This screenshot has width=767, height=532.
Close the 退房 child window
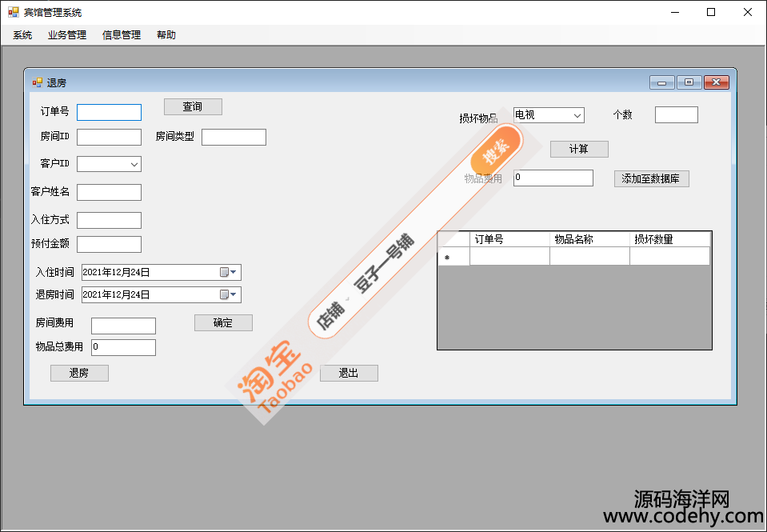coord(717,82)
